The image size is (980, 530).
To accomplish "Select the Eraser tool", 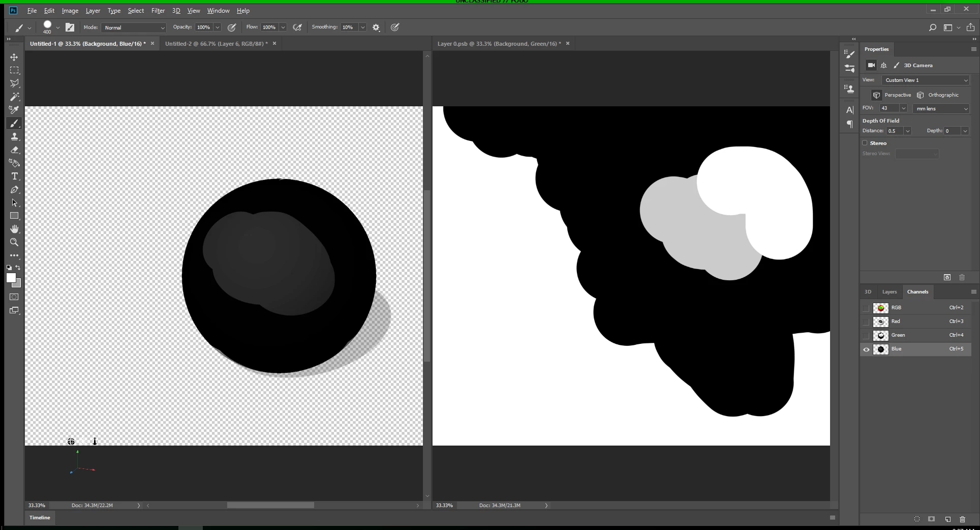I will 14,150.
